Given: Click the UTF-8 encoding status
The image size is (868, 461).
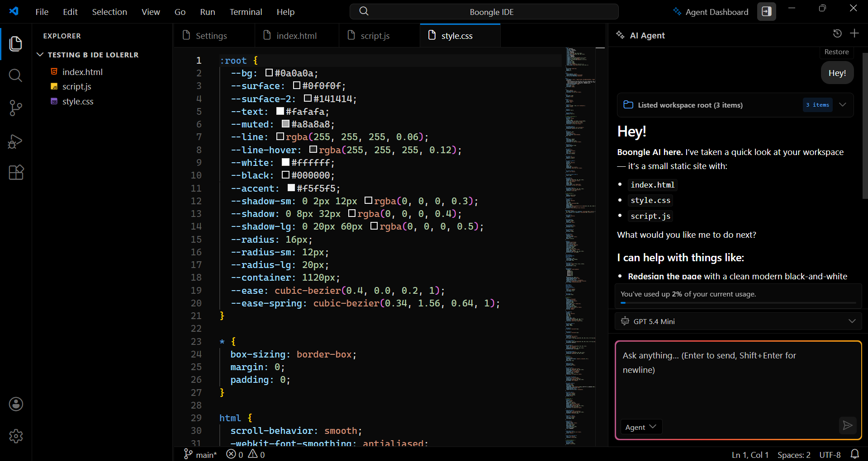Looking at the screenshot, I should point(830,455).
